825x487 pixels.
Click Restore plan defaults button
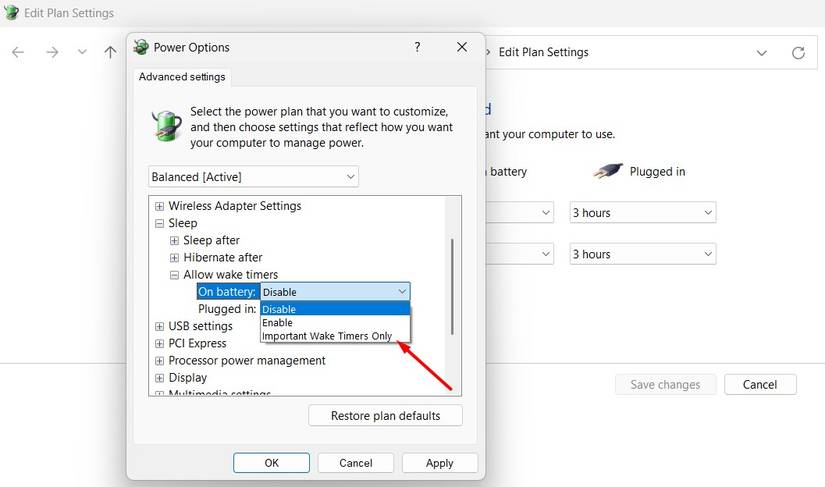[385, 415]
